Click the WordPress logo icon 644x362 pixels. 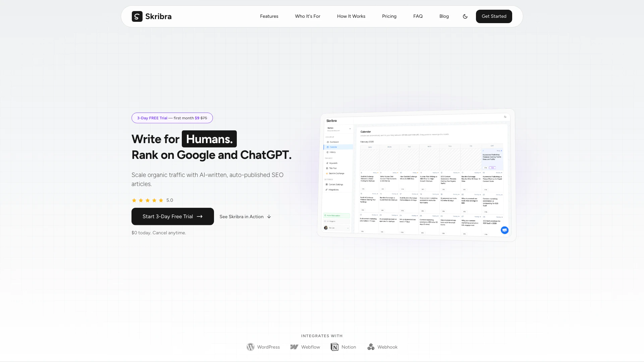coord(251,347)
